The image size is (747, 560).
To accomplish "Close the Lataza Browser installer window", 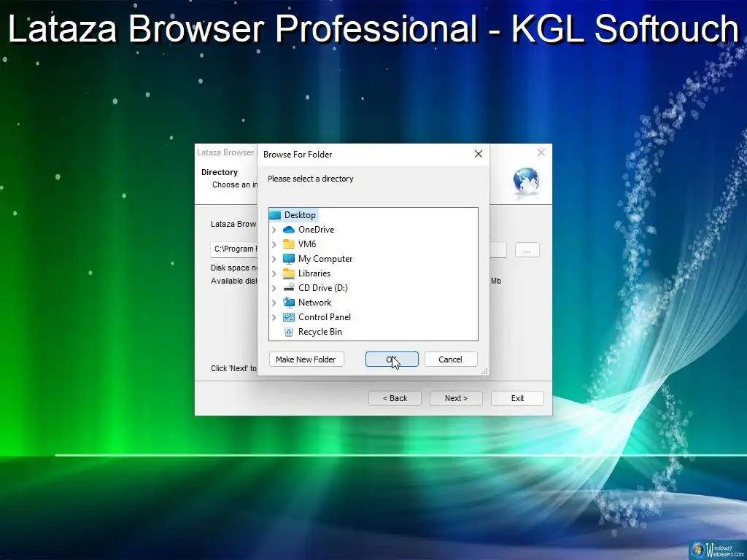I will (x=541, y=152).
